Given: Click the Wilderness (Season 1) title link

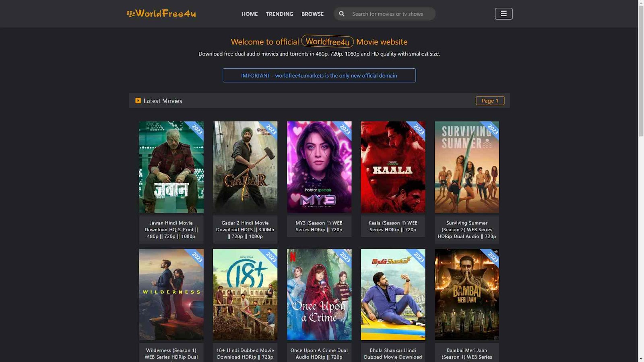Looking at the screenshot, I should click(171, 354).
